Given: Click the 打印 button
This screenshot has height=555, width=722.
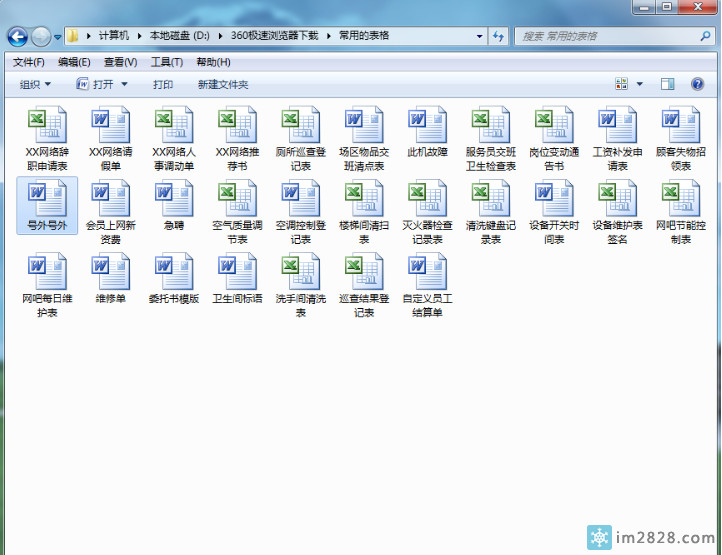Looking at the screenshot, I should pyautogui.click(x=163, y=85).
